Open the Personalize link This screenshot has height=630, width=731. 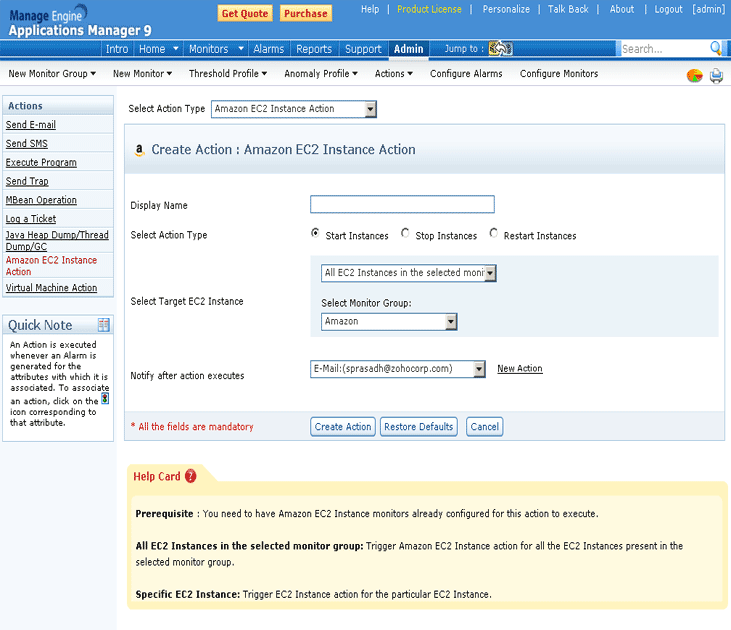coord(506,9)
